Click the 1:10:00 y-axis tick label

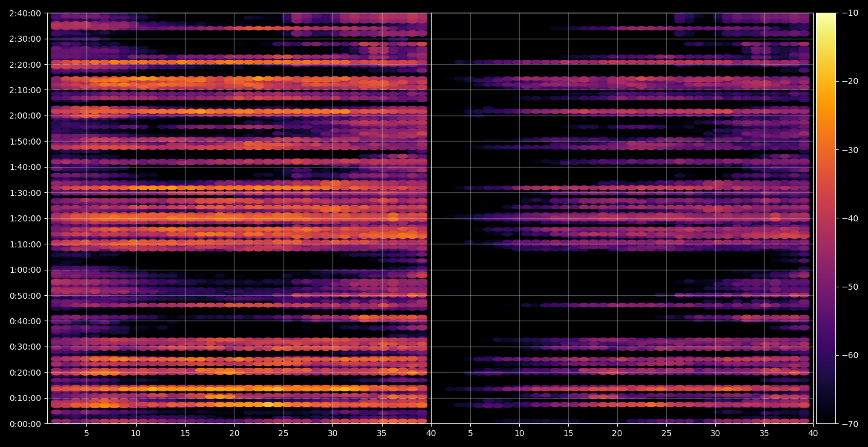pos(25,244)
